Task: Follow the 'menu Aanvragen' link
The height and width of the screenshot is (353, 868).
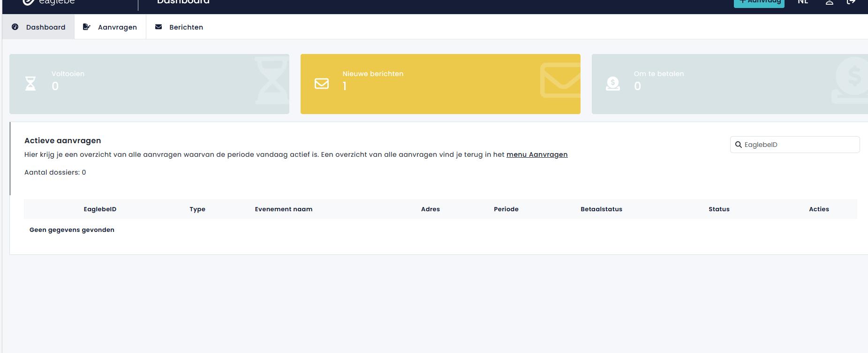Action: click(x=537, y=154)
